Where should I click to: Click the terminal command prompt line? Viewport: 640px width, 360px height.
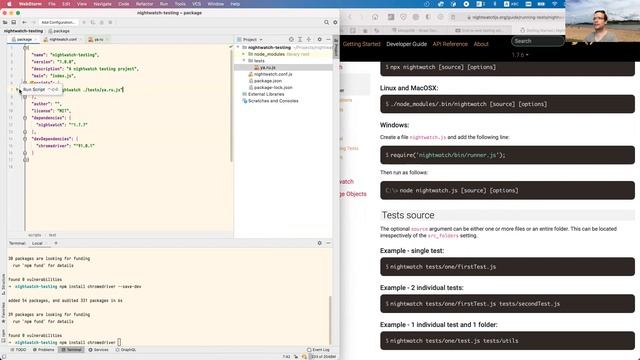(x=65, y=342)
